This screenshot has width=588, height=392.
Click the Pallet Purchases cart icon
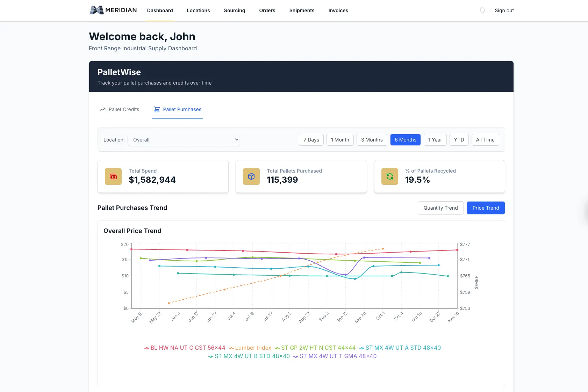(x=157, y=109)
